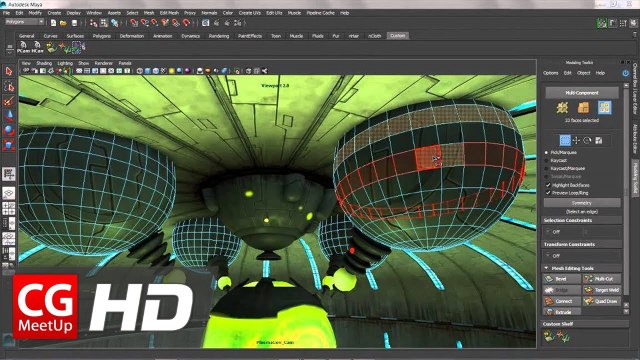Click the HCam shelf icon

38,47
